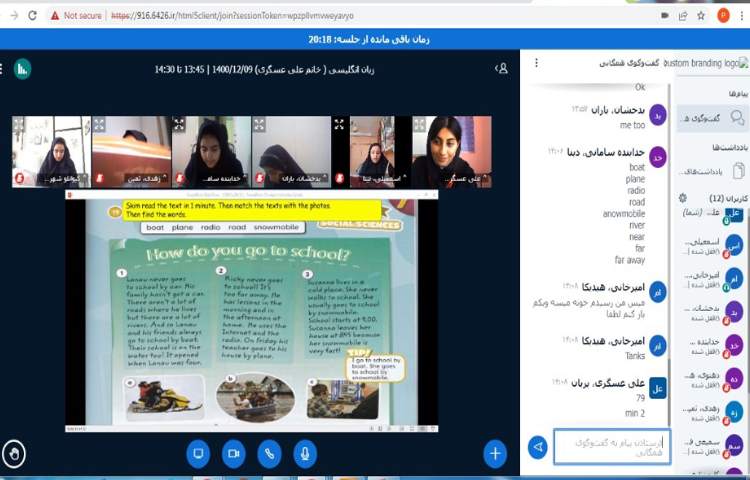750x480 pixels.
Task: Fullscreen the بدخشان، باران webcam
Action: [259, 125]
